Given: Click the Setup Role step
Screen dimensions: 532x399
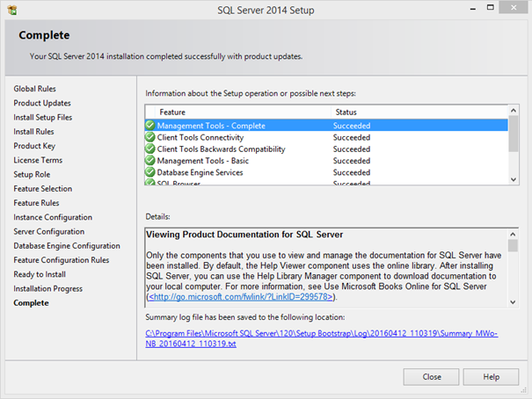Looking at the screenshot, I should [x=32, y=174].
